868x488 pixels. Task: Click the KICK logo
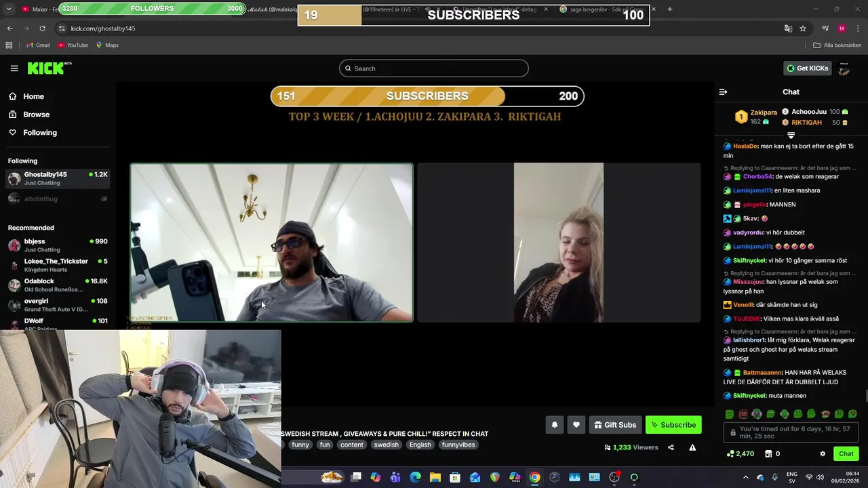49,68
